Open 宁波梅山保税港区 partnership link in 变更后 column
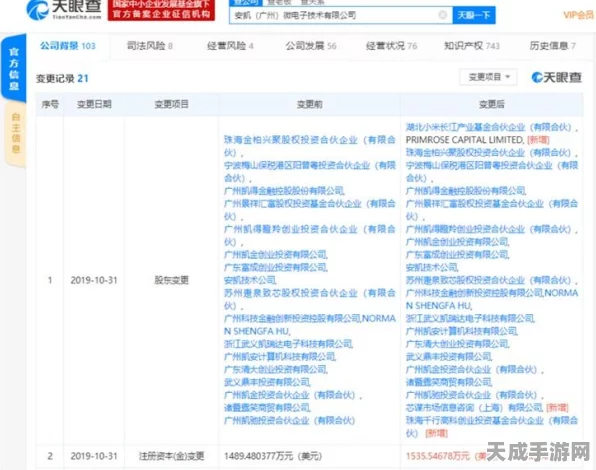Image resolution: width=596 pixels, height=470 pixels. [491, 171]
